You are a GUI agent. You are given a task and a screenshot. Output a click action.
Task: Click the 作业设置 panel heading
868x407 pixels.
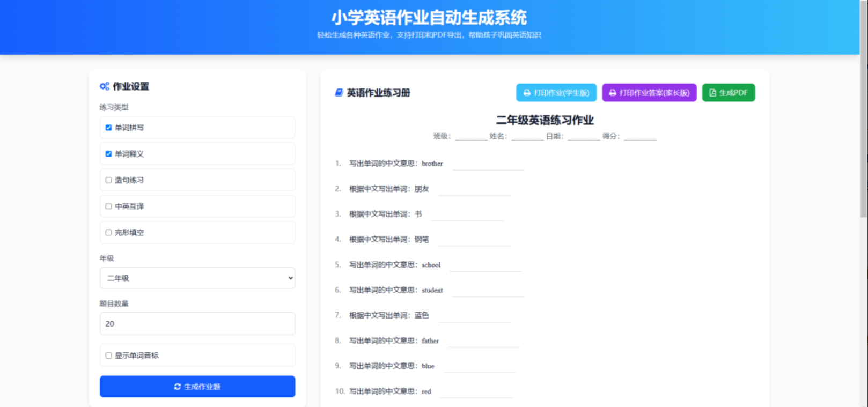point(131,86)
